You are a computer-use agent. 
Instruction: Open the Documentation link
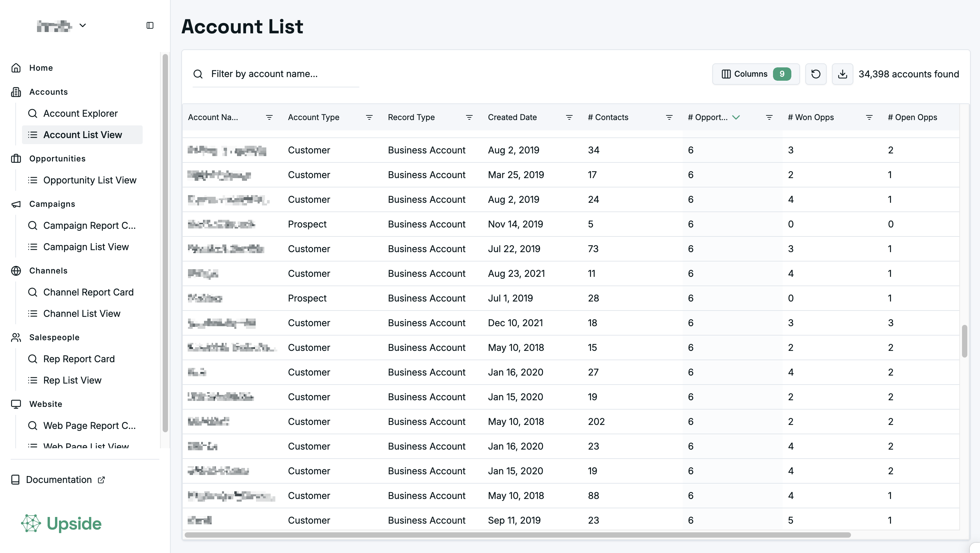click(59, 480)
